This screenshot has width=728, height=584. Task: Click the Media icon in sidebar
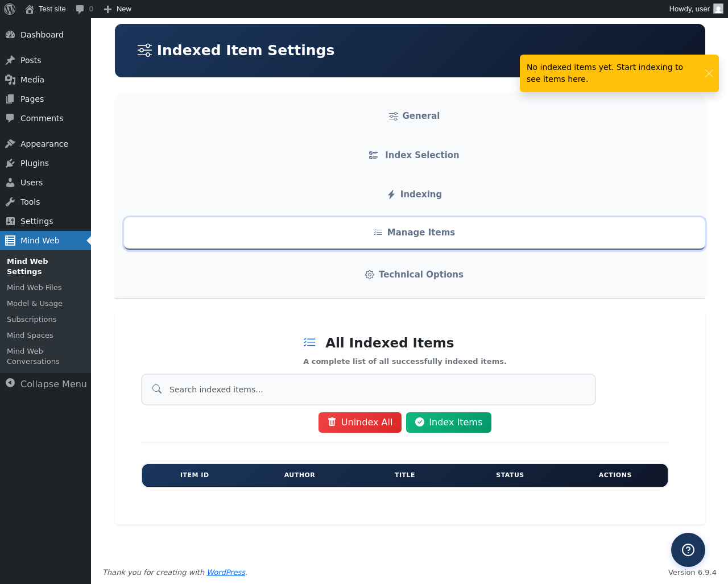click(x=10, y=80)
